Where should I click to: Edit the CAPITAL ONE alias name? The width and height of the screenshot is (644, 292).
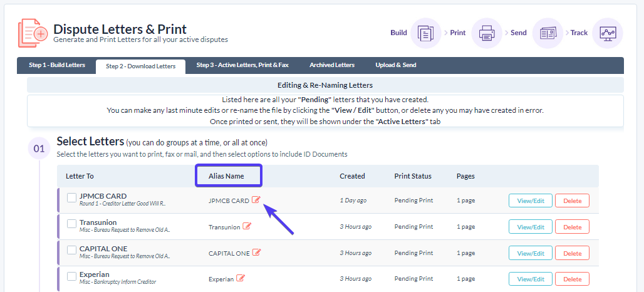[x=256, y=253]
